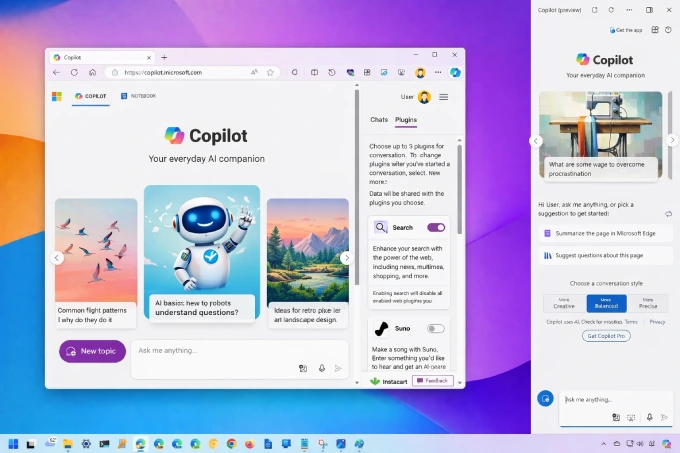The width and height of the screenshot is (680, 453).
Task: Open Edge settings and more menu
Action: [438, 72]
